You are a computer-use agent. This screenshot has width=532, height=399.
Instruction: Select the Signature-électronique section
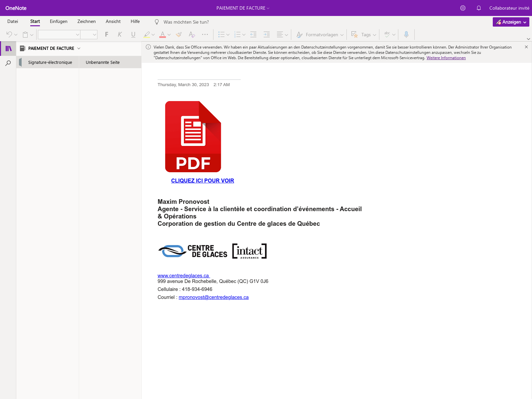[48, 62]
